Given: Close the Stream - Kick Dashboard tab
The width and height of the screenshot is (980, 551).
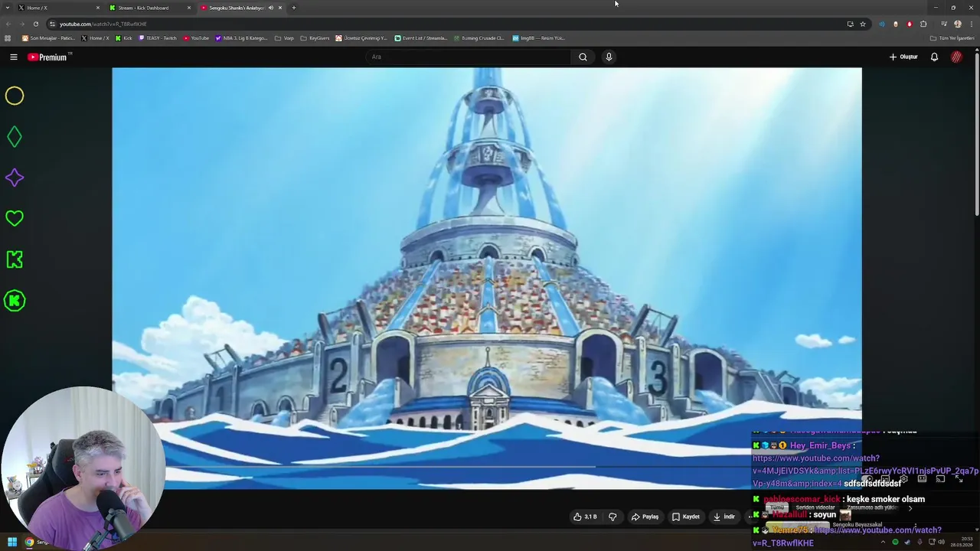Looking at the screenshot, I should (x=189, y=8).
